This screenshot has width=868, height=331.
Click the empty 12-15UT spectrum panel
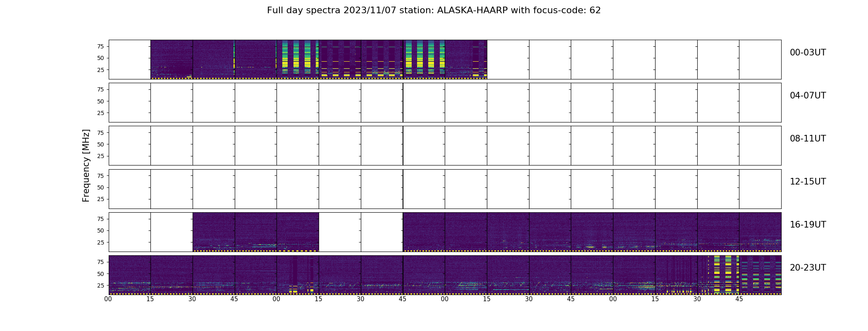point(445,189)
